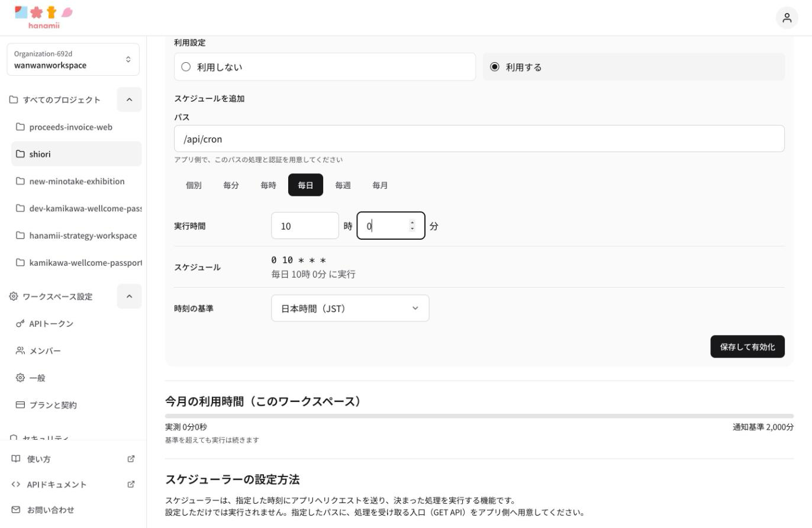Collapse the ワークスペース設定 section
The width and height of the screenshot is (812, 528).
(x=129, y=297)
